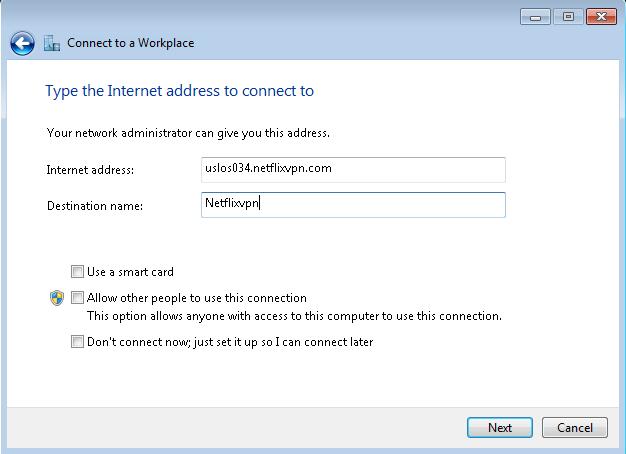
Task: Close the wizard with the red X
Action: [601, 17]
